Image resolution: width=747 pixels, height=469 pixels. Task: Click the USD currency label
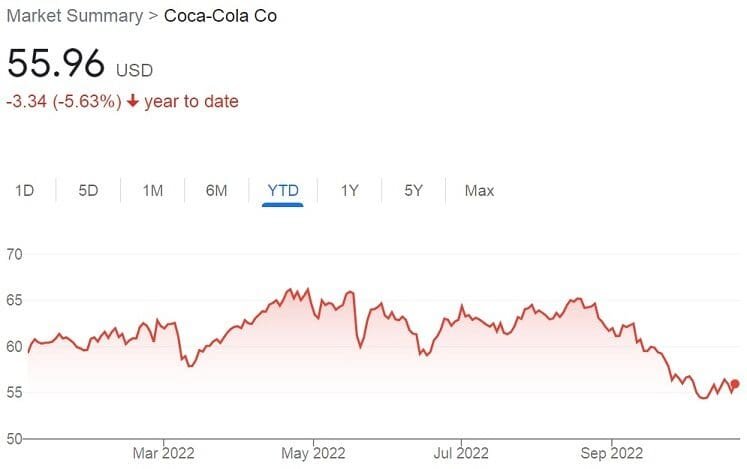[136, 71]
